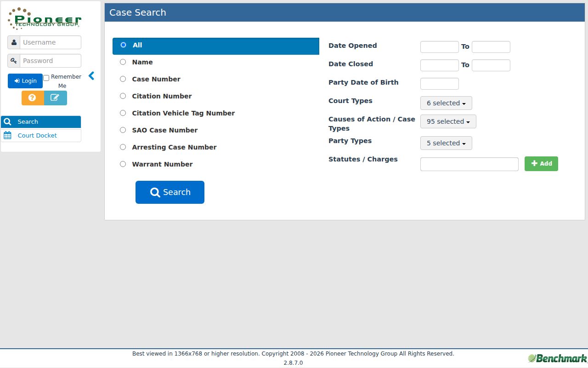This screenshot has height=368, width=588.
Task: Click the green Add statute button
Action: coord(541,164)
